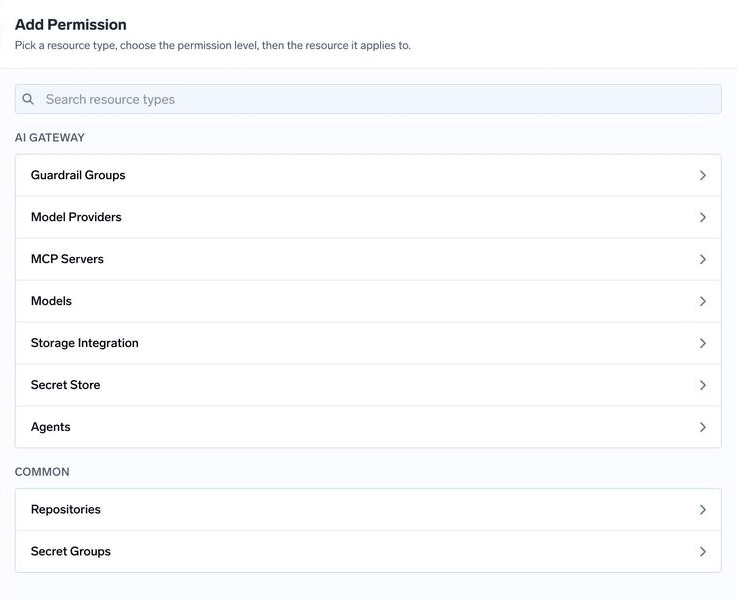The image size is (737, 600).
Task: Open the Repositories resource type
Action: click(x=368, y=510)
